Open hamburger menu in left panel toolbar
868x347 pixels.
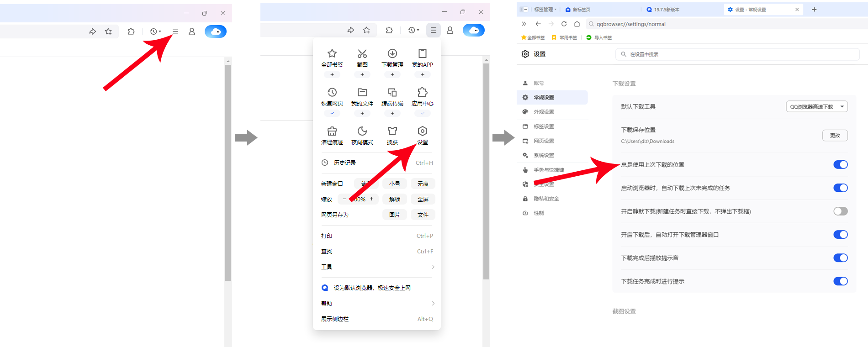click(175, 32)
